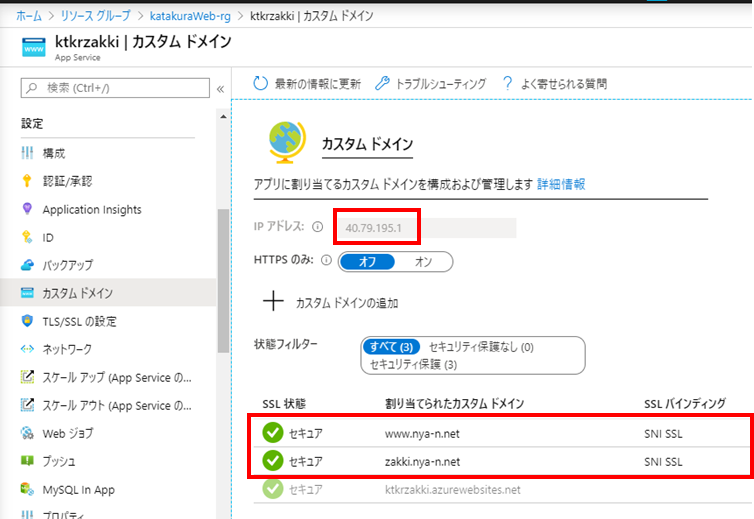The image size is (754, 519).
Task: Select zakki.nya-n.net domain text
Action: pos(422,462)
